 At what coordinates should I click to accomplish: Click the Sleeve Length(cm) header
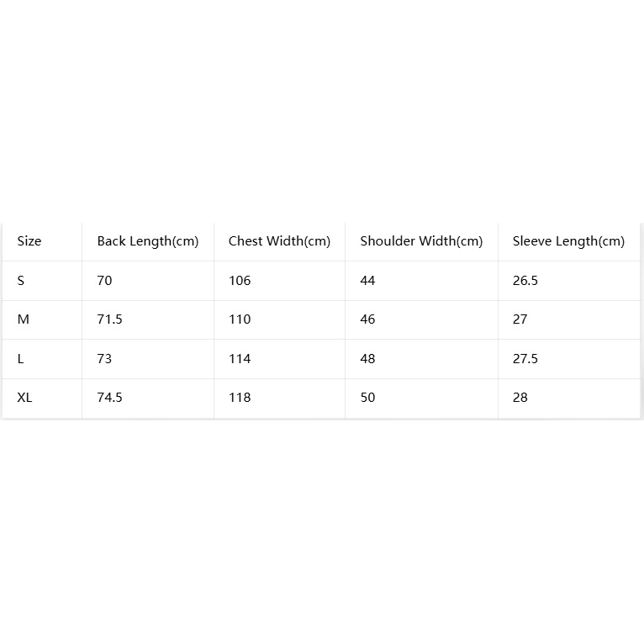[568, 241]
